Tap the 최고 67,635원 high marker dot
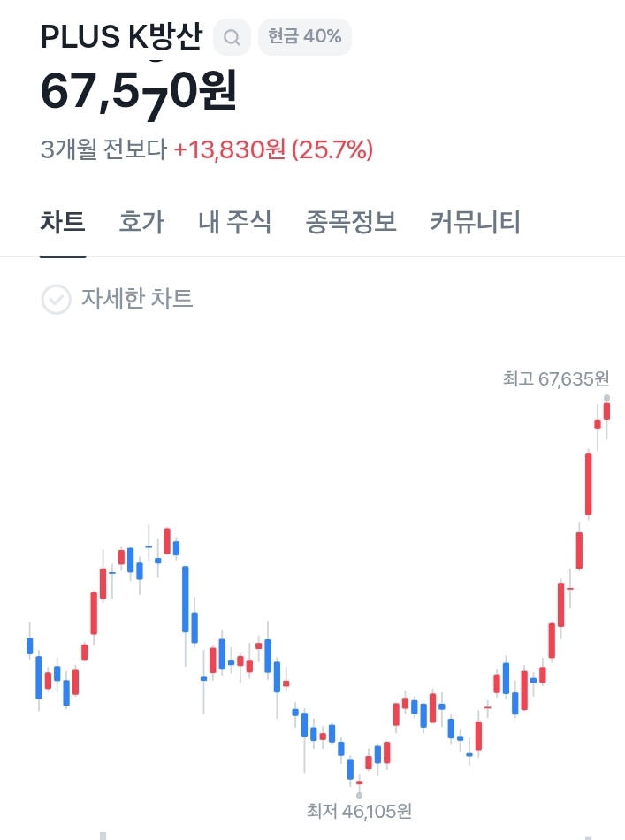625x840 pixels. point(606,398)
